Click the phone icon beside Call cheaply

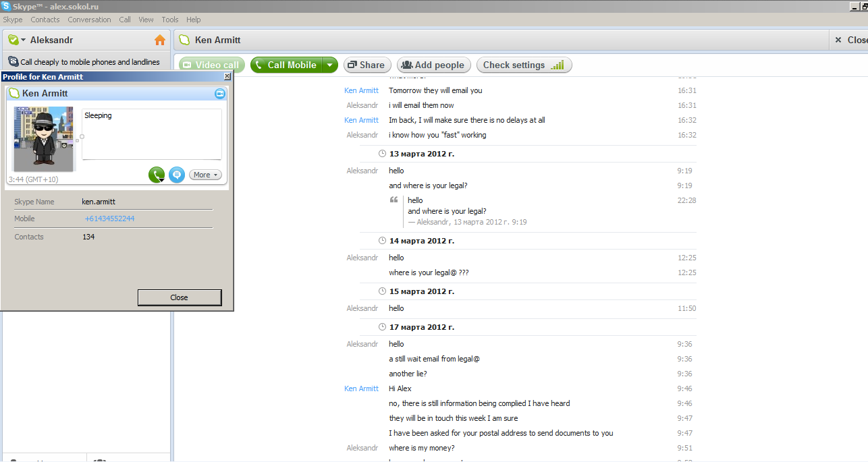click(13, 61)
